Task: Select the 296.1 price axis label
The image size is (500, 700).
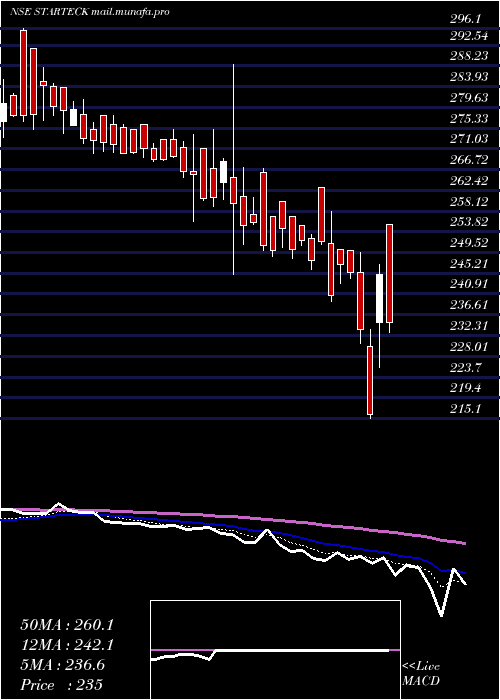Action: 465,19
